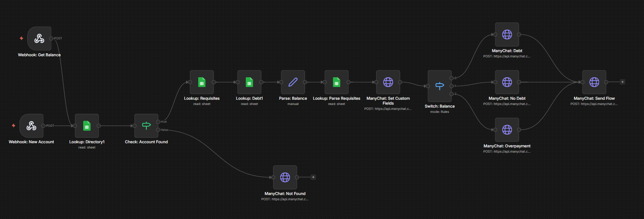Image resolution: width=644 pixels, height=219 pixels.
Task: Click the 'ManyChat: Set Custom Fields' label
Action: 388,101
